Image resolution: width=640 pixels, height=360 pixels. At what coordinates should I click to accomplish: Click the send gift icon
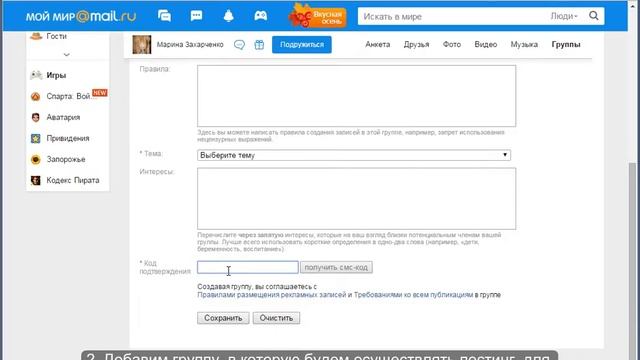click(x=259, y=44)
